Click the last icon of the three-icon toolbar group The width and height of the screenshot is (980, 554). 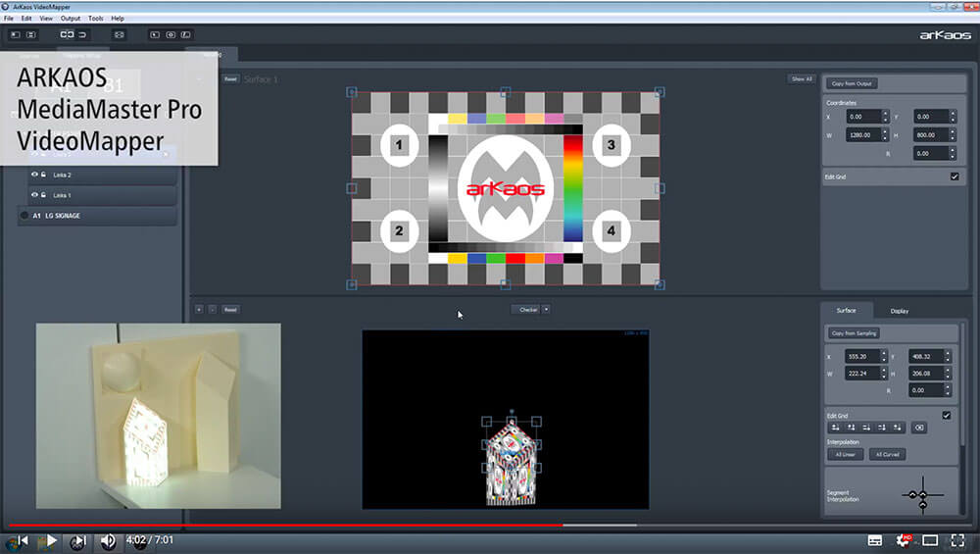(x=185, y=34)
